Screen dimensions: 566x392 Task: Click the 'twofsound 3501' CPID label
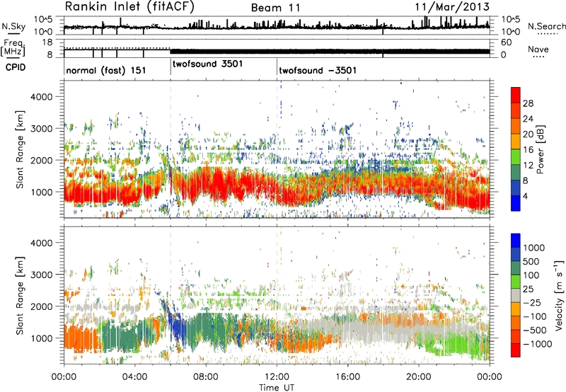207,64
